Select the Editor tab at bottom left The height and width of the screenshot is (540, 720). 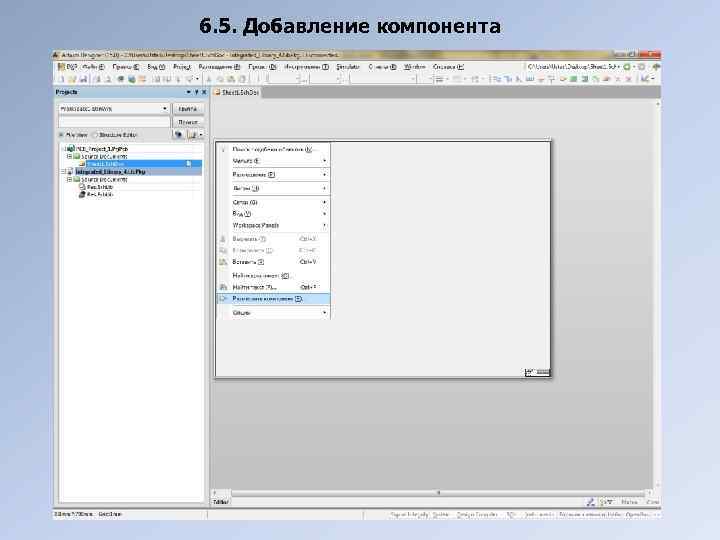[221, 502]
